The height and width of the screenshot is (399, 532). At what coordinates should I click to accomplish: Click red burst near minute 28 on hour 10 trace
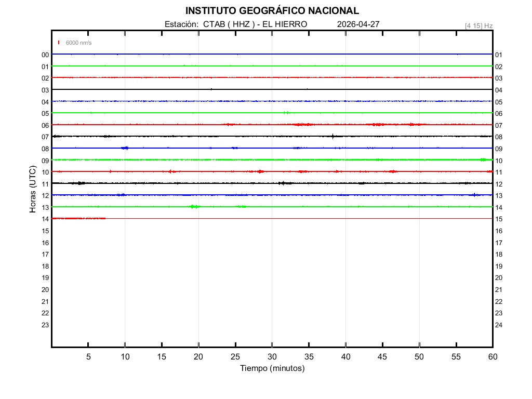[259, 171]
